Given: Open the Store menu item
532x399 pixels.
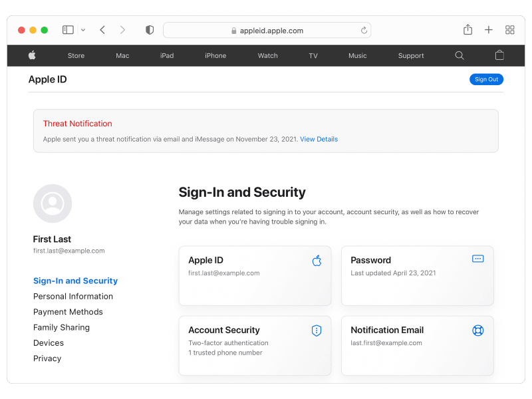Looking at the screenshot, I should [76, 56].
